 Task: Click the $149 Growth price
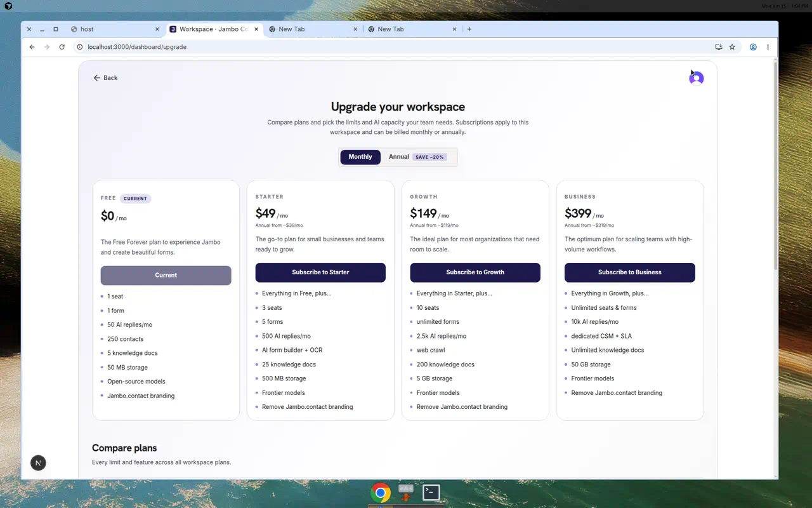point(424,213)
